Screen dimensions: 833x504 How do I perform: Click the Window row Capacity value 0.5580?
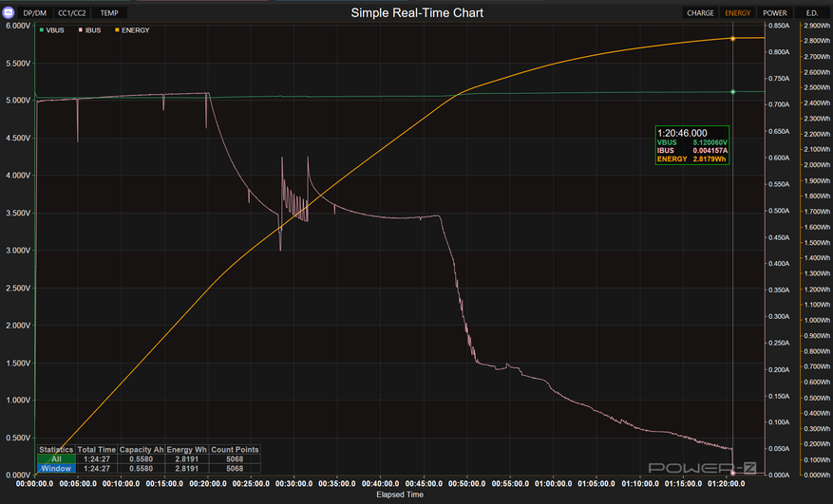coord(142,469)
